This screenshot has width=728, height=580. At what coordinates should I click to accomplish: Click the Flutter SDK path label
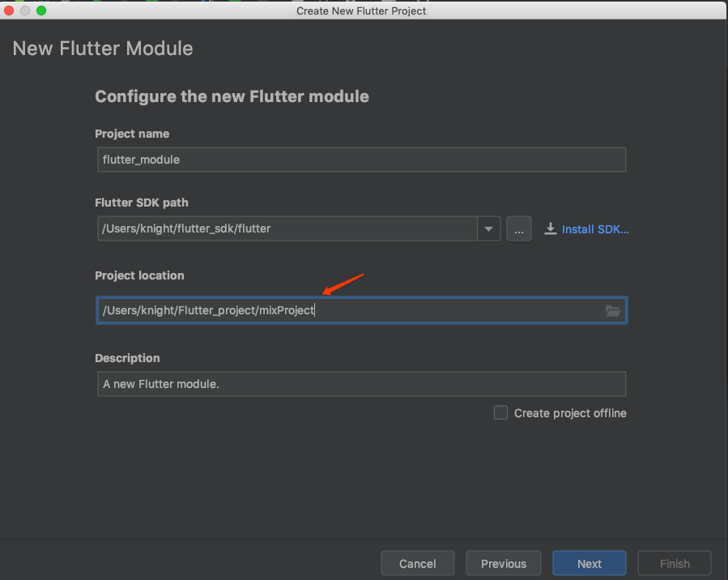142,203
